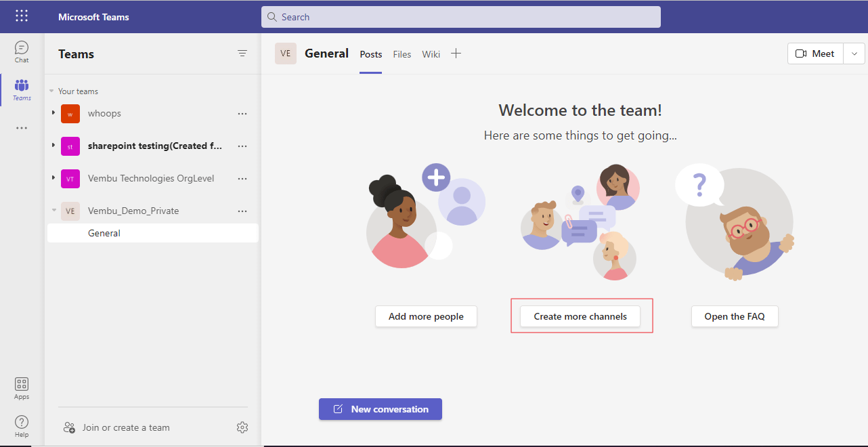The width and height of the screenshot is (868, 447).
Task: Click the whoops team avatar
Action: pyautogui.click(x=70, y=114)
